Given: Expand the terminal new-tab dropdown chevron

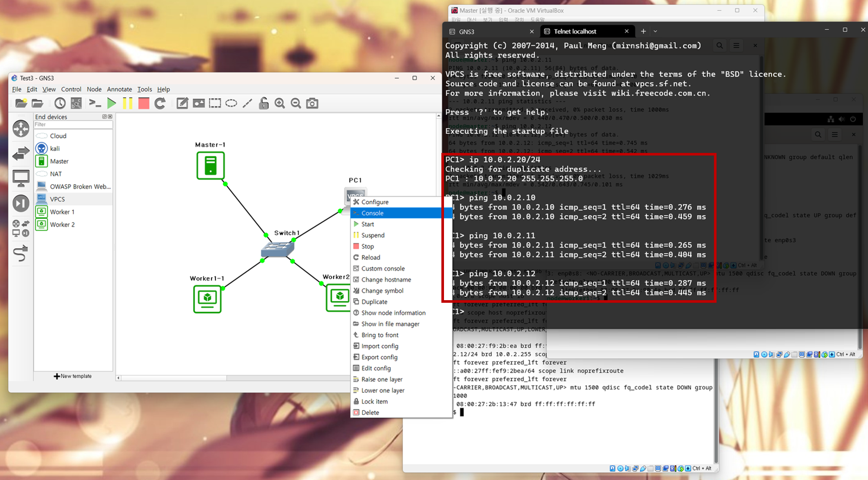Looking at the screenshot, I should coord(655,31).
